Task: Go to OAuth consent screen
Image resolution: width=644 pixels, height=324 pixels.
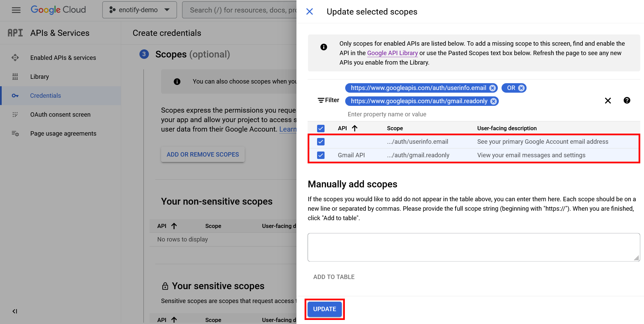Action: (60, 115)
